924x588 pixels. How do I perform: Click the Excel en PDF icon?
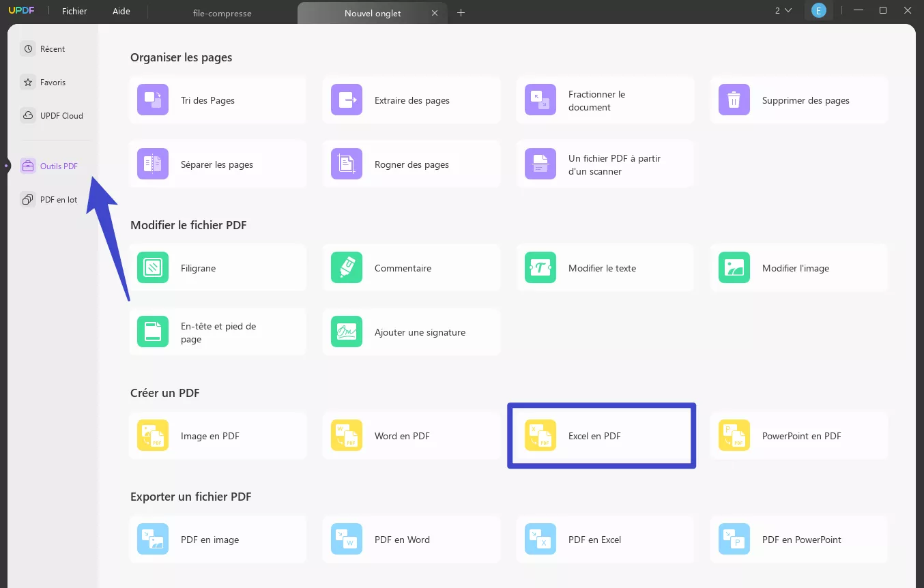tap(540, 435)
